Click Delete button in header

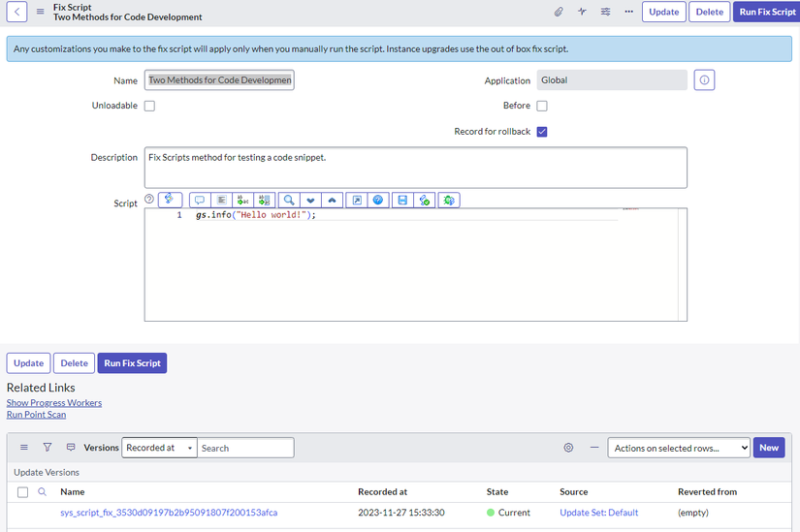709,12
